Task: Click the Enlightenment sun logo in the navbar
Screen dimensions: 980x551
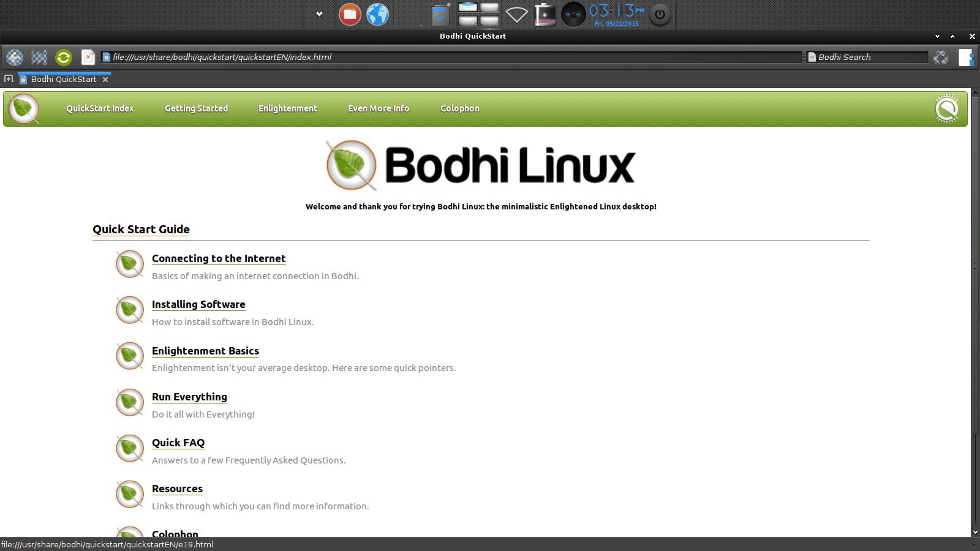Action: click(x=947, y=109)
